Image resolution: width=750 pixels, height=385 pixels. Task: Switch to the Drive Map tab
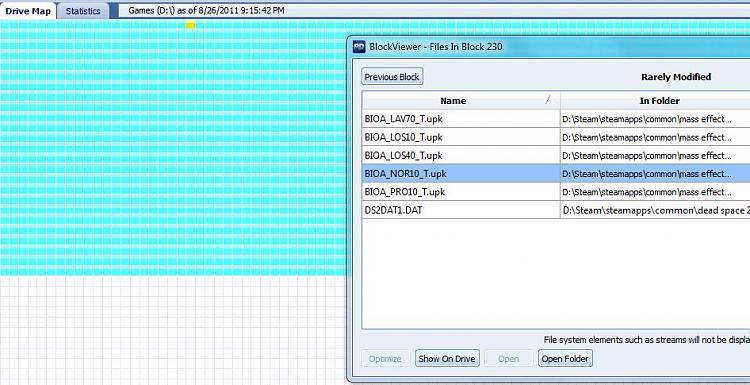[x=28, y=11]
